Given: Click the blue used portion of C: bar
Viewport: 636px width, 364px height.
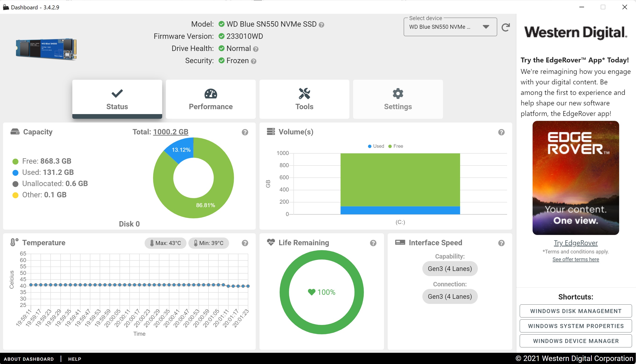Looking at the screenshot, I should click(x=400, y=210).
